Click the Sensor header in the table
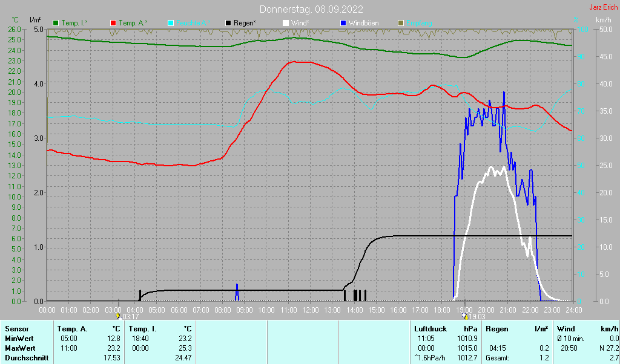The height and width of the screenshot is (364, 620). click(x=16, y=329)
